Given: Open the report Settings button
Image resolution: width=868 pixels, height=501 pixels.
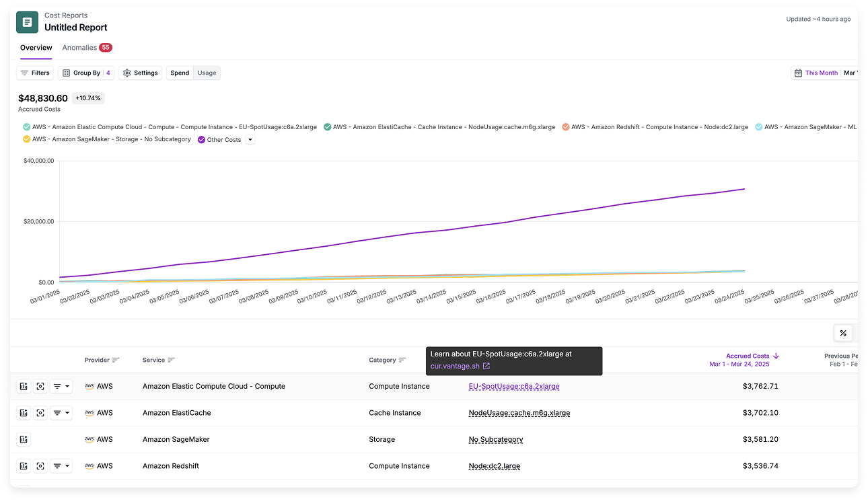Looking at the screenshot, I should 140,73.
